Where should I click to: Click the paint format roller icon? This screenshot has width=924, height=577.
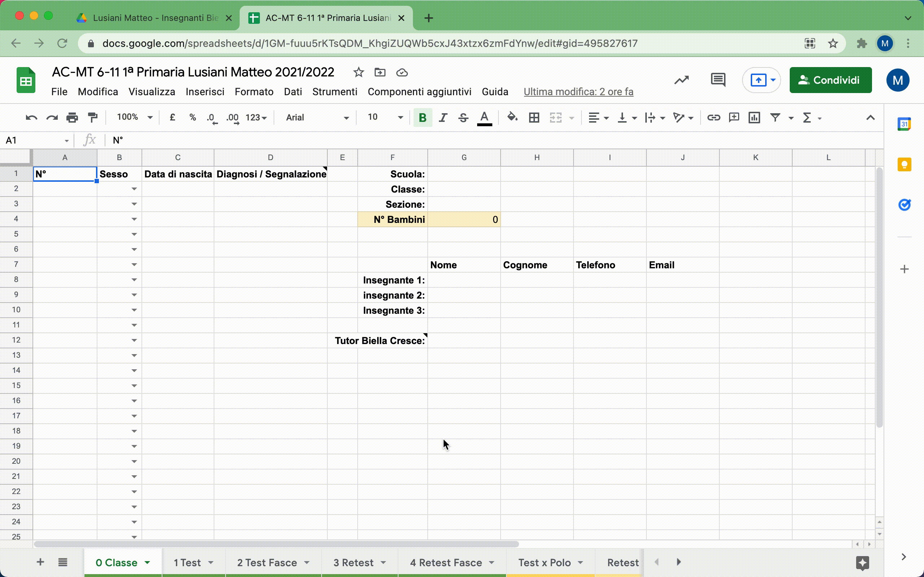[x=92, y=118]
